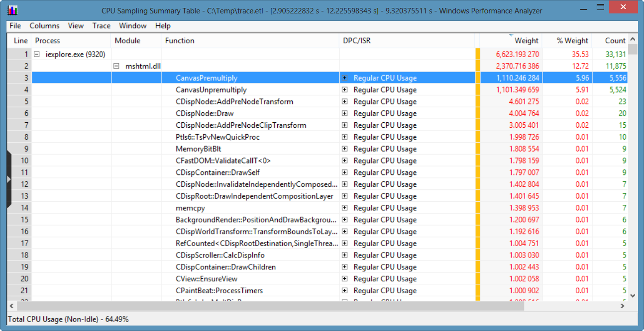Viewport: 644px width, 331px height.
Task: Expand Regular CPU Usage for Ptls6::TsPvNewQuickProc
Action: click(344, 137)
